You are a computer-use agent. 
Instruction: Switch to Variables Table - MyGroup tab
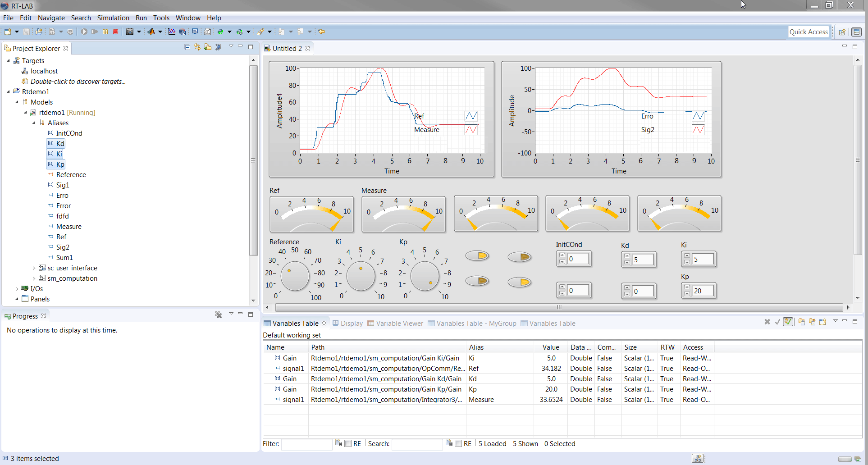pyautogui.click(x=472, y=324)
